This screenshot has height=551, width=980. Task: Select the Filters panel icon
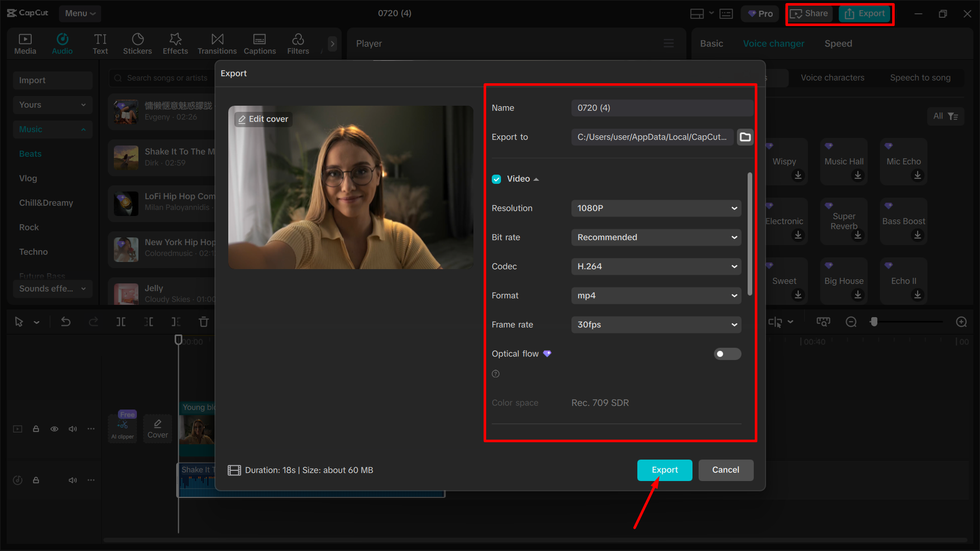298,43
